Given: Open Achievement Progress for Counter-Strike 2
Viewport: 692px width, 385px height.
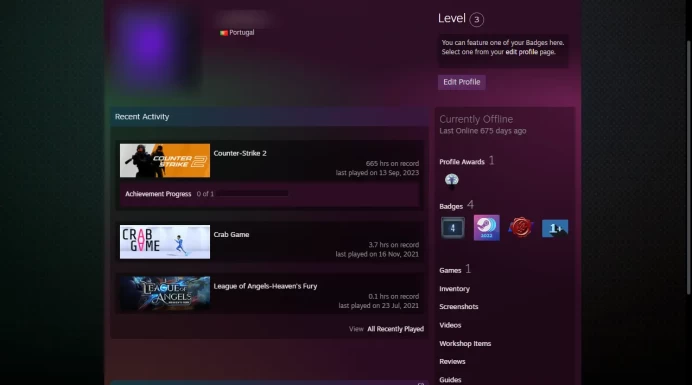Looking at the screenshot, I should pyautogui.click(x=158, y=194).
